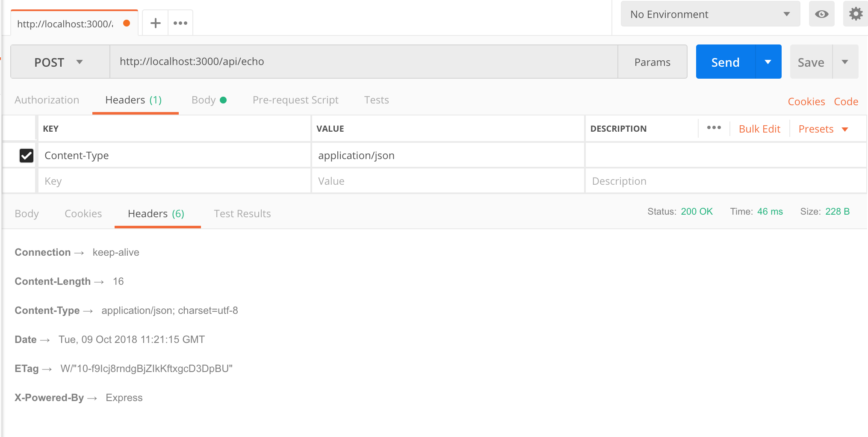Click the environment quick look eye icon
868x437 pixels.
click(x=821, y=14)
